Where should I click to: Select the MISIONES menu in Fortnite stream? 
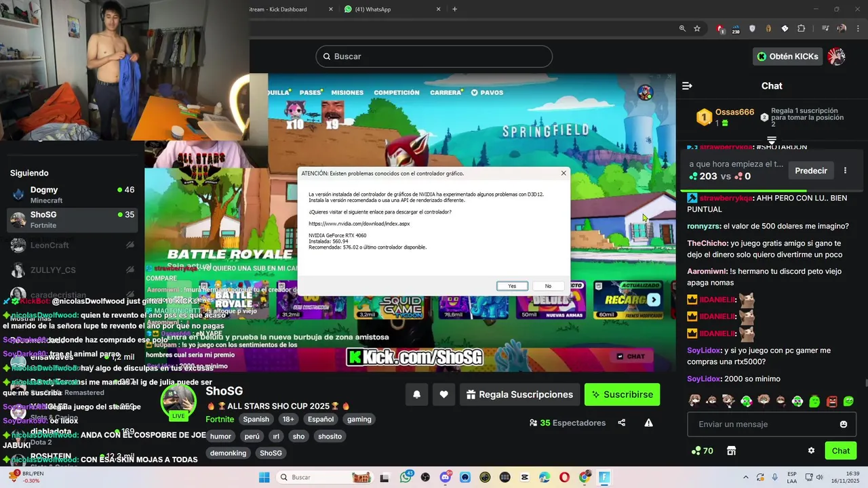(347, 92)
